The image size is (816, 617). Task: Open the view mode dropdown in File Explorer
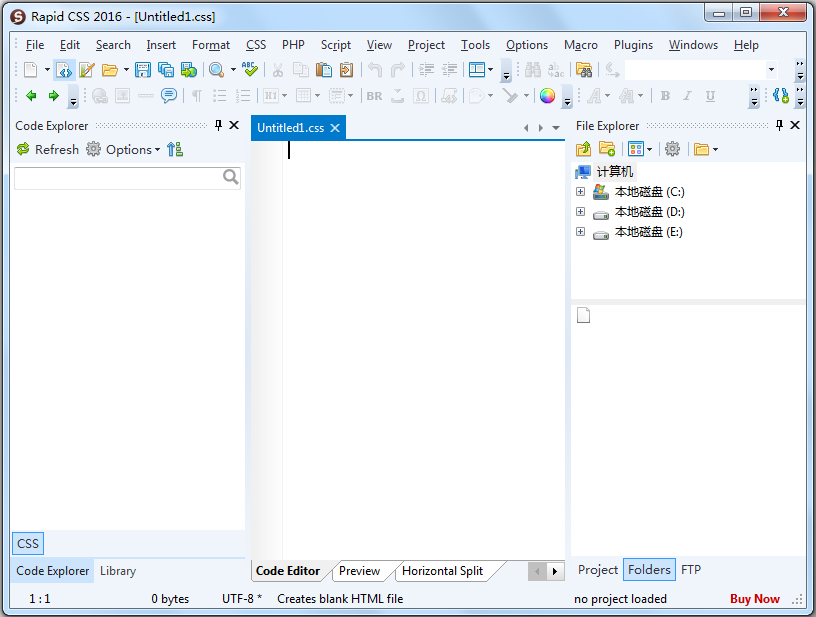click(649, 150)
